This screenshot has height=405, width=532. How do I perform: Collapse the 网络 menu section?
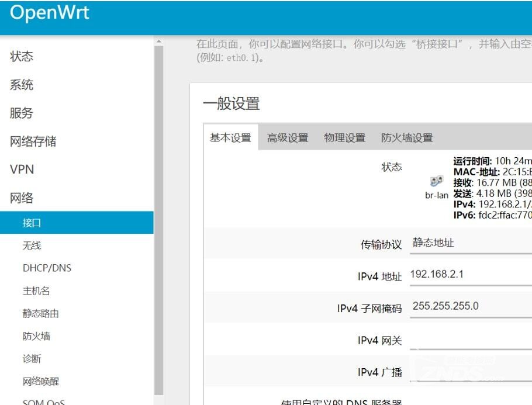point(22,198)
